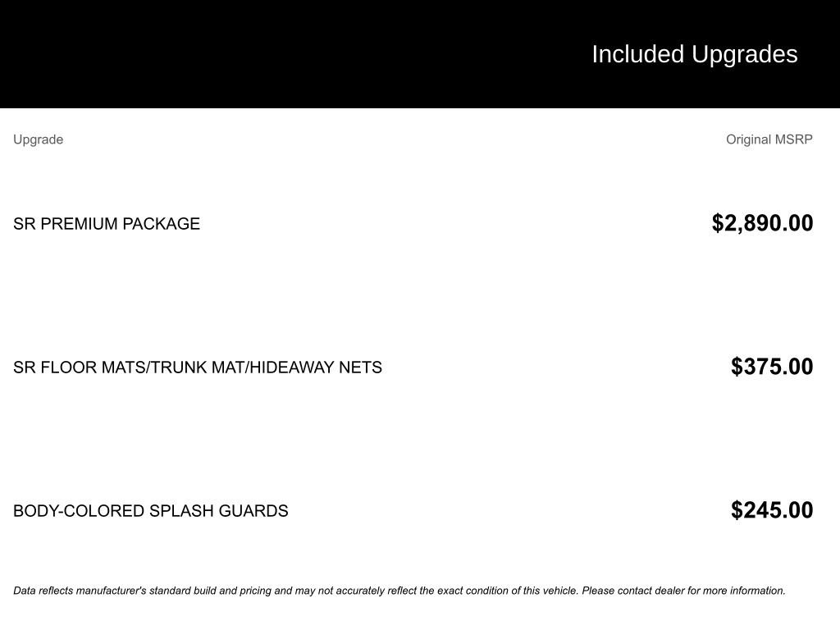Click 'standard build and pricing' phrase

[x=211, y=591]
